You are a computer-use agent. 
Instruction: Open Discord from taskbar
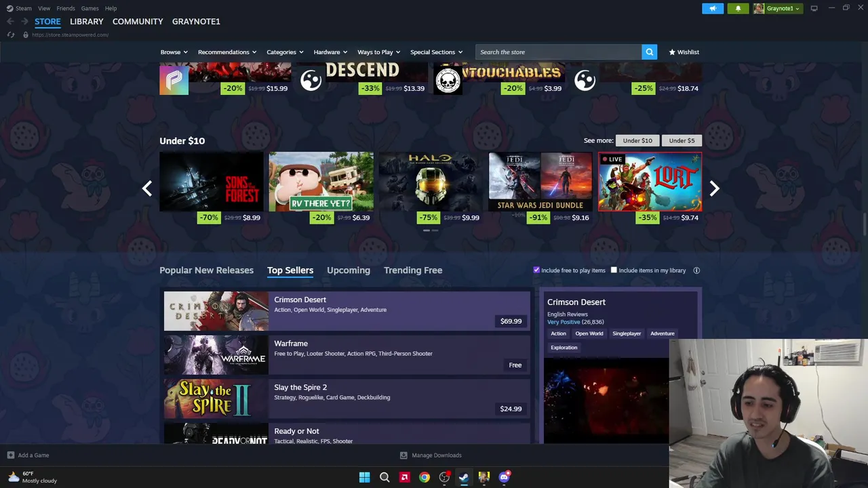pyautogui.click(x=504, y=477)
